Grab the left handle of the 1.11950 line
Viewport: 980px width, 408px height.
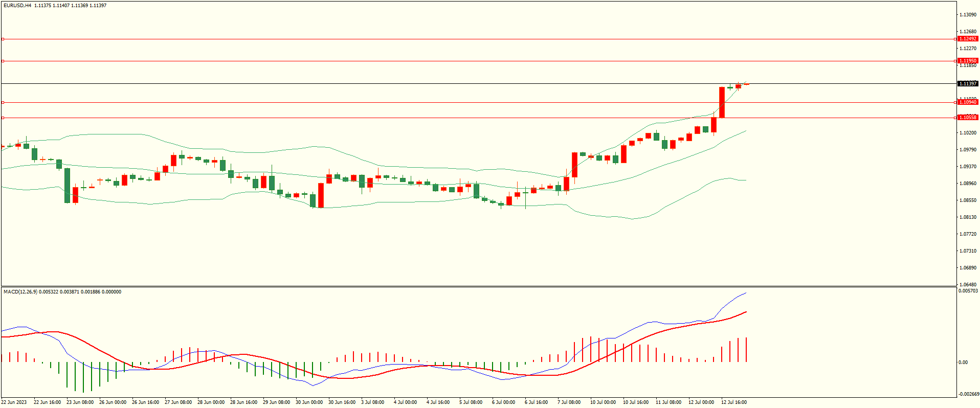3,61
